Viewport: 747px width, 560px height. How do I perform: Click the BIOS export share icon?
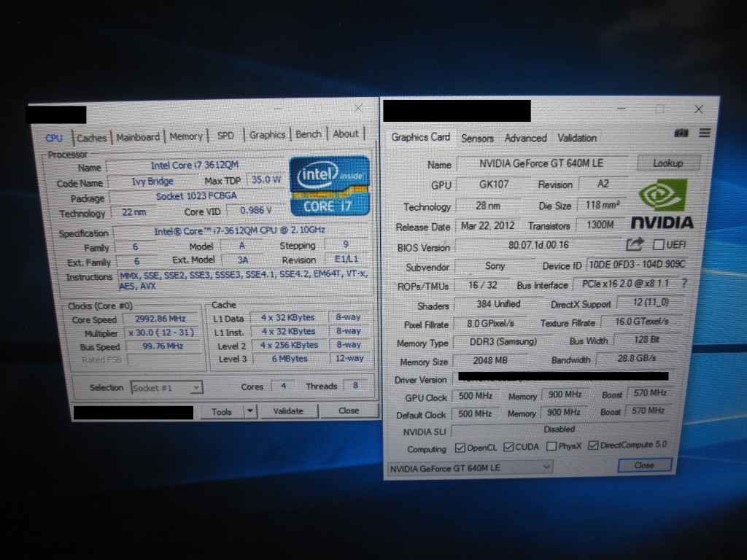coord(634,244)
